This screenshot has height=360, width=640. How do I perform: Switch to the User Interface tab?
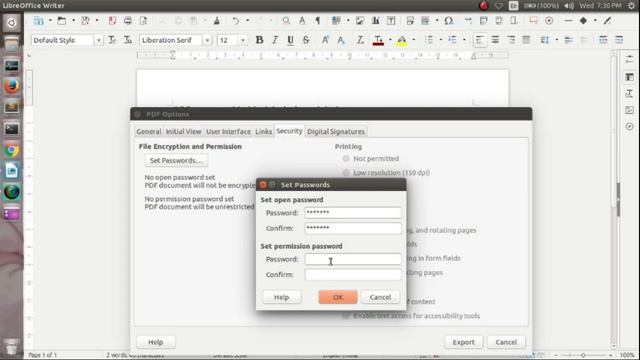click(x=228, y=131)
